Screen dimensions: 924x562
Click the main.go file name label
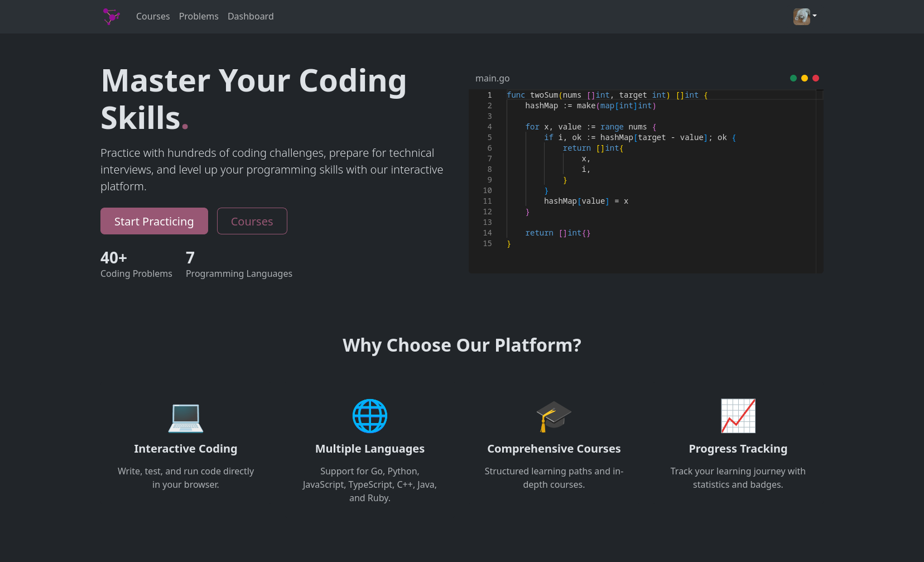point(492,78)
